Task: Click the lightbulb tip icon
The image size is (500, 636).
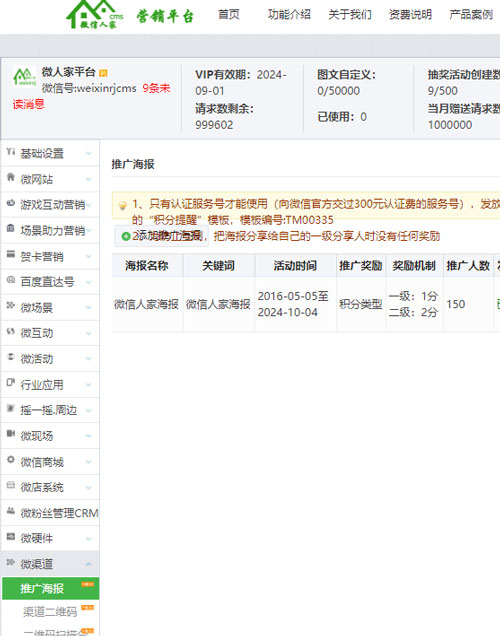Action: [x=122, y=206]
